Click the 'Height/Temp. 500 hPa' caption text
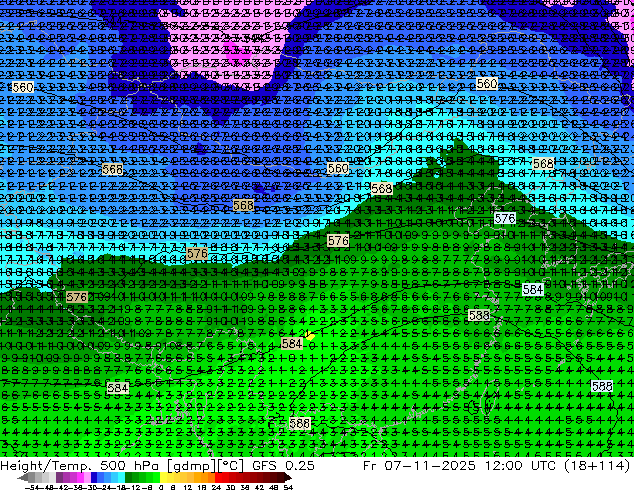Image resolution: width=634 pixels, height=490 pixels. 79,465
